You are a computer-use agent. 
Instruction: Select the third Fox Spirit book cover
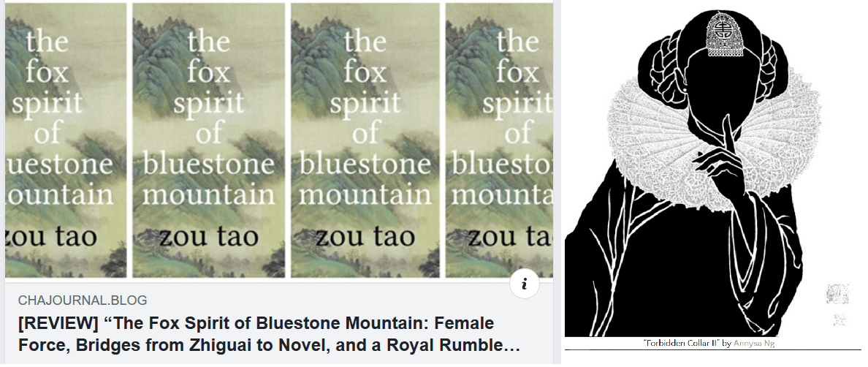pyautogui.click(x=365, y=140)
